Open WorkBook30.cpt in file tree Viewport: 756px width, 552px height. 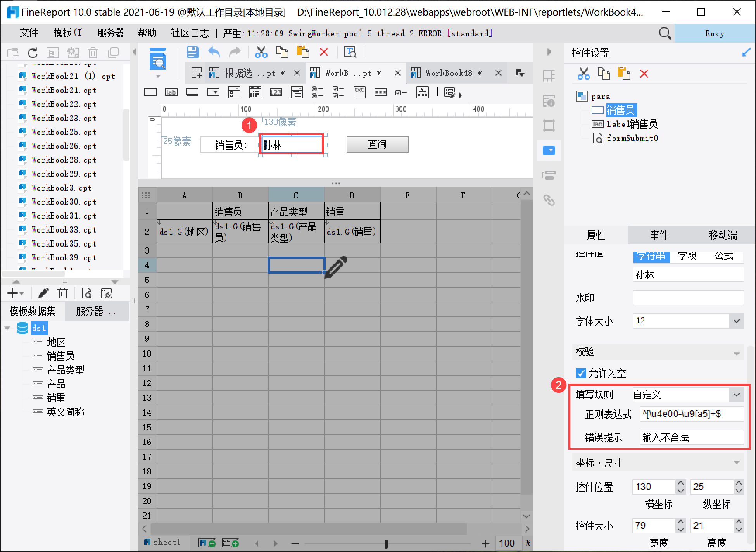64,202
